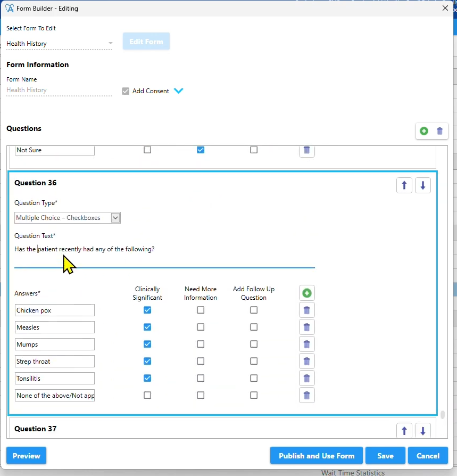Move Question 36 down using the arrow icon
The width and height of the screenshot is (457, 476).
pyautogui.click(x=423, y=185)
